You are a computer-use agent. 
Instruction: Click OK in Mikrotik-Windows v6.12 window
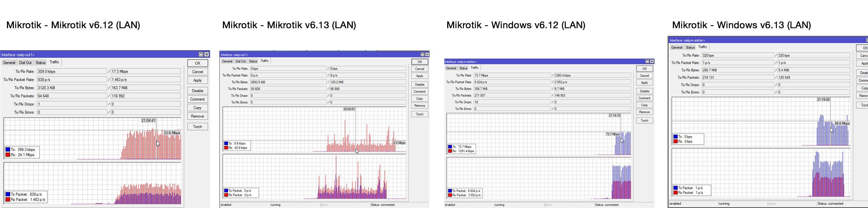(644, 69)
